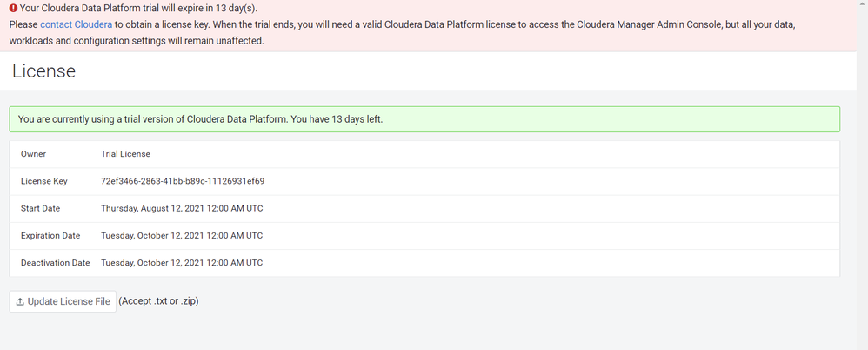
Task: Click the Expiration Date row label
Action: tap(50, 235)
